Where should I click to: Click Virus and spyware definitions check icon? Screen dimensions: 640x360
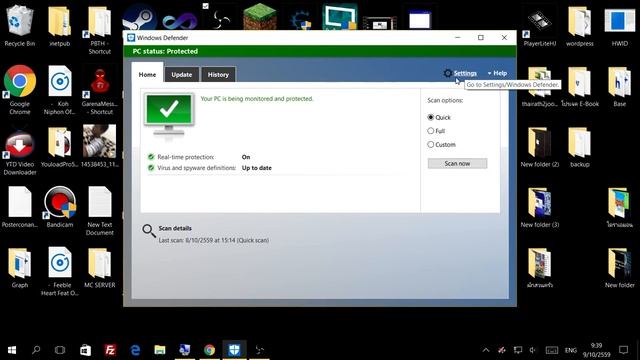(x=151, y=168)
